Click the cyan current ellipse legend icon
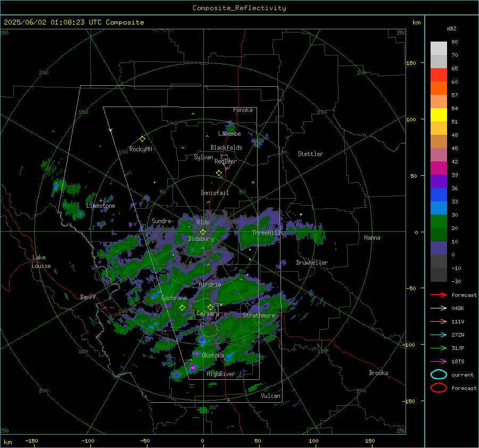This screenshot has height=448, width=479. 439,374
